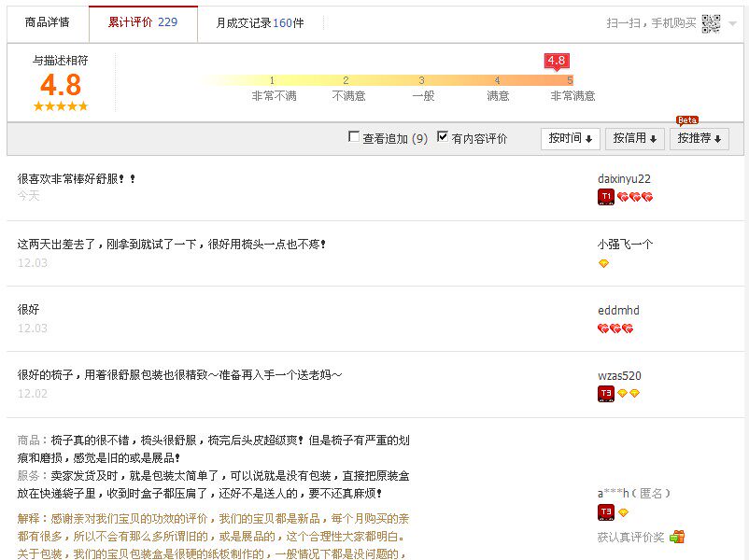
Task: Click the 不满意 label on the rating scale
Action: pos(348,96)
